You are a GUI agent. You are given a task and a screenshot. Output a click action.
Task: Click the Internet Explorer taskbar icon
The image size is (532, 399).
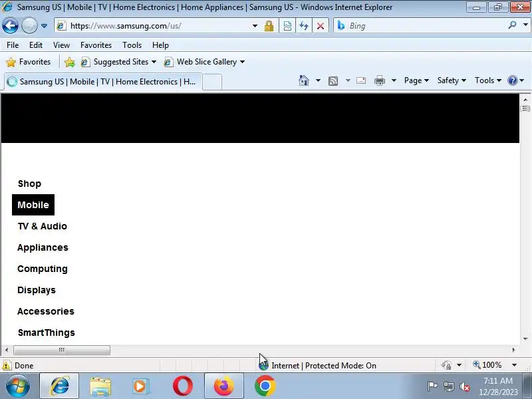(x=59, y=386)
